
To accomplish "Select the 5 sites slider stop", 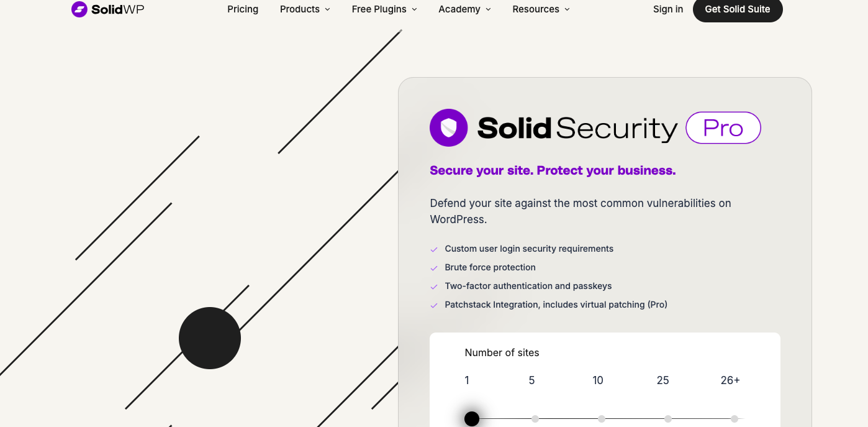I will point(535,419).
